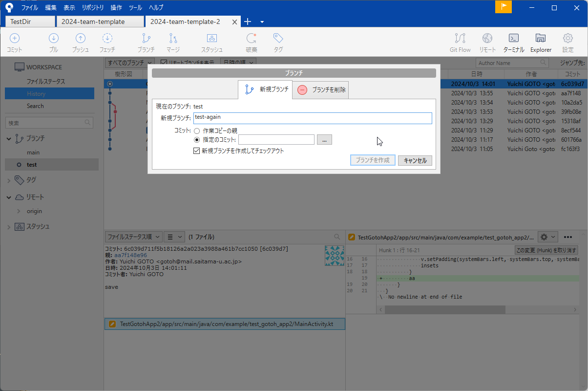Click the 新規ブランチ name input field
Screen dimensions: 588x391
pyautogui.click(x=313, y=118)
